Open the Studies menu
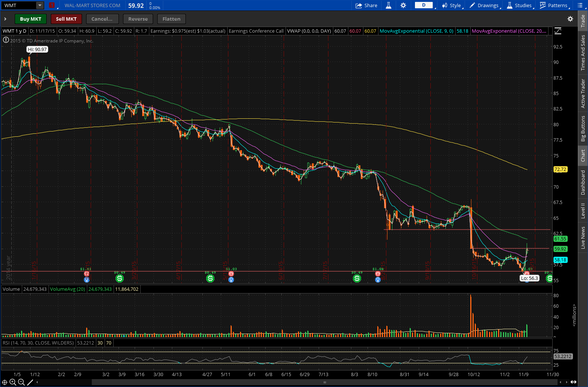 (520, 5)
